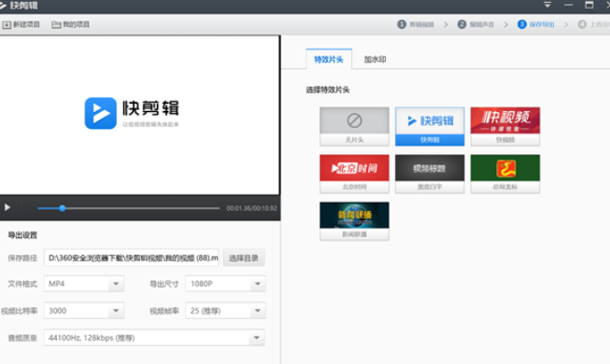Open the 视频帧率 25 dropdown
Screen dimensions: 610x364
pos(226,311)
